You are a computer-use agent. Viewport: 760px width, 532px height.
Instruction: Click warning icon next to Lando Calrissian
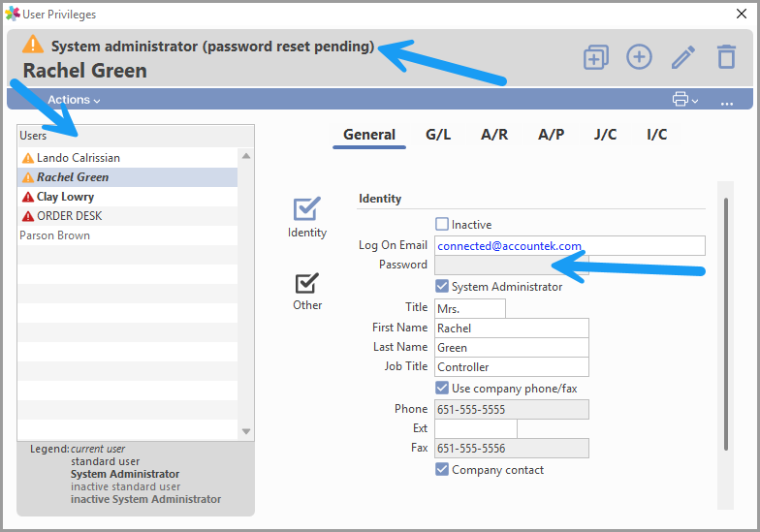(x=28, y=158)
